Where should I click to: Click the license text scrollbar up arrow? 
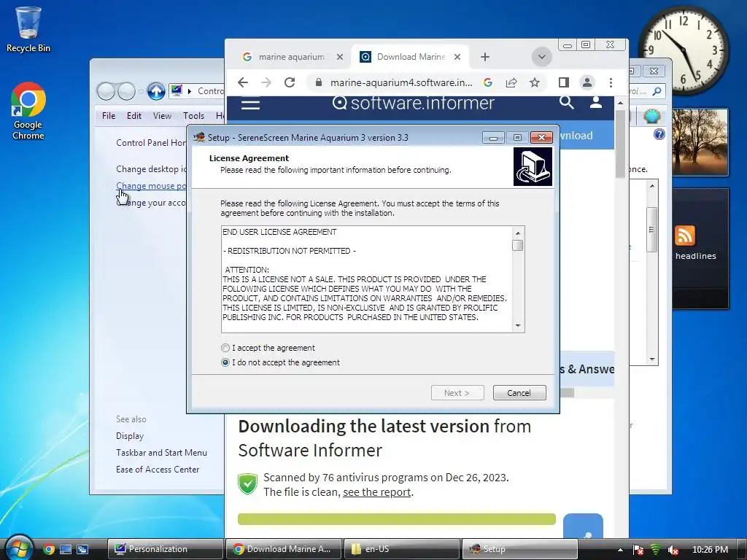tap(518, 233)
